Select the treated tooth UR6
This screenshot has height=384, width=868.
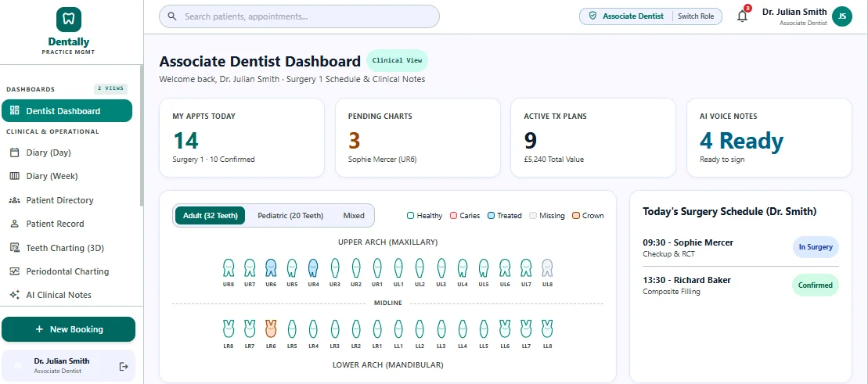(271, 267)
